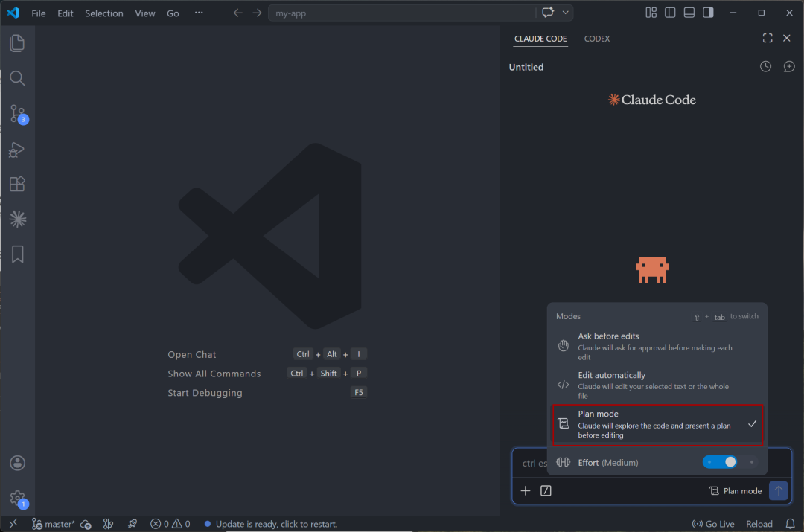Screen dimensions: 804x532
Task: Open slash commands button in prompt box
Action: (x=546, y=491)
